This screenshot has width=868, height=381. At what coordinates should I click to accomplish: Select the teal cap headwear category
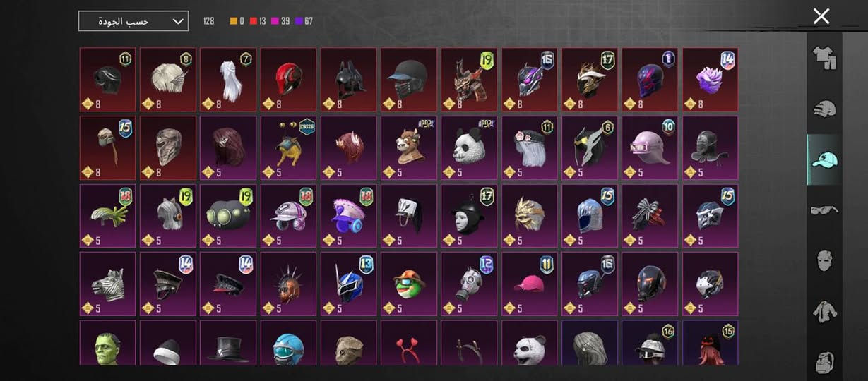click(824, 159)
